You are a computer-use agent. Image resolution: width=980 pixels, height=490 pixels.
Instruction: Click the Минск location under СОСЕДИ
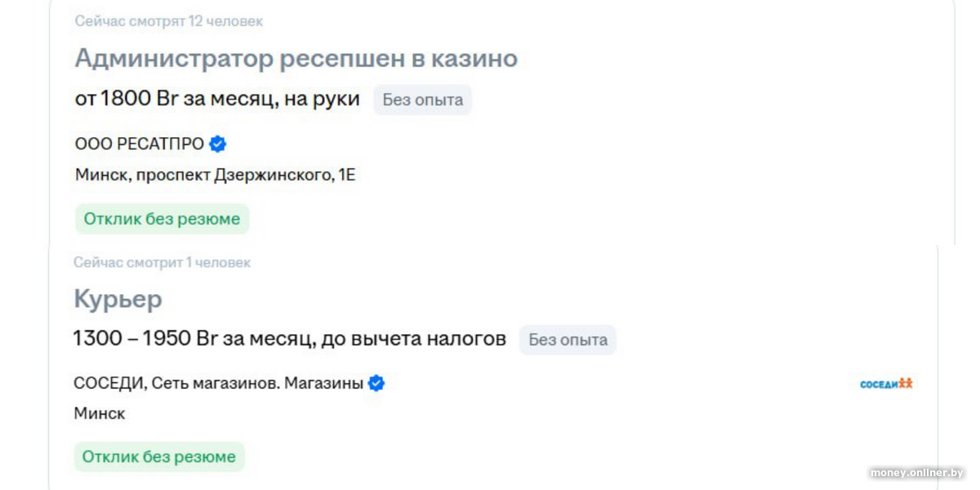[x=99, y=413]
